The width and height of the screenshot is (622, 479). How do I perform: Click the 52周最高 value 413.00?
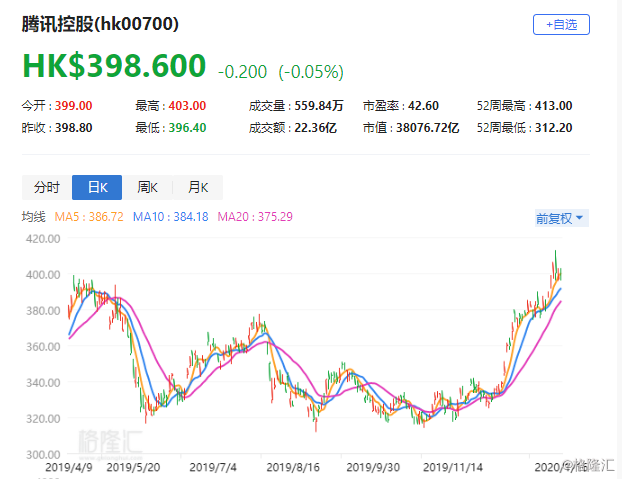553,106
